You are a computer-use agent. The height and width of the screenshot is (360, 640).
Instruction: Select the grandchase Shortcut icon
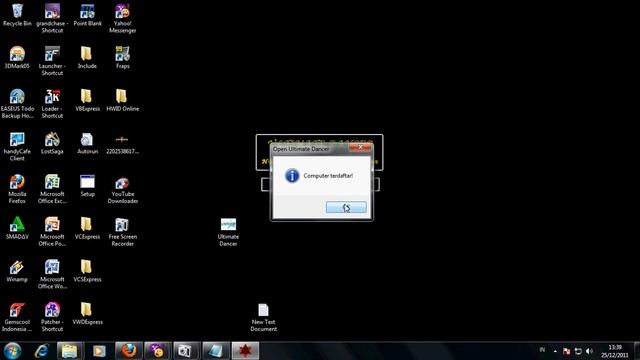pos(52,18)
